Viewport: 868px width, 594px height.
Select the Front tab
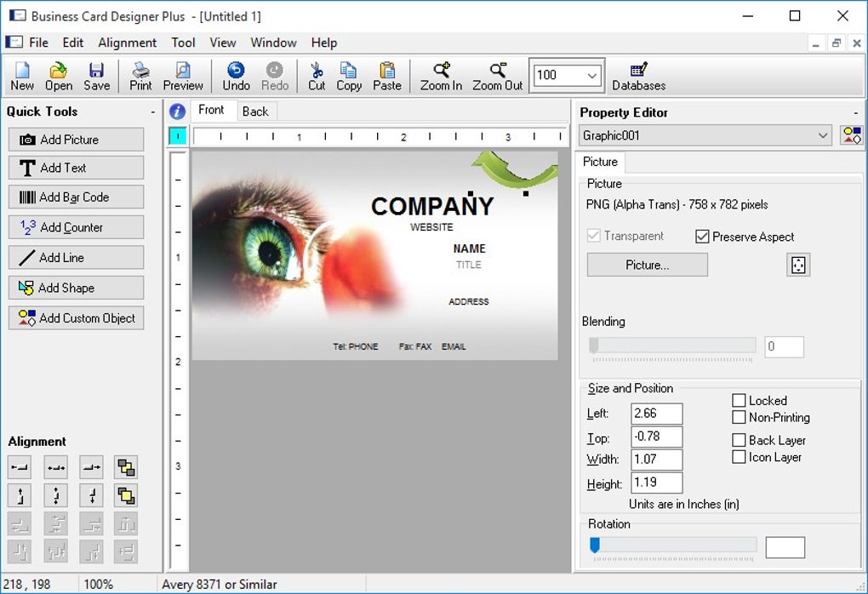click(x=211, y=110)
